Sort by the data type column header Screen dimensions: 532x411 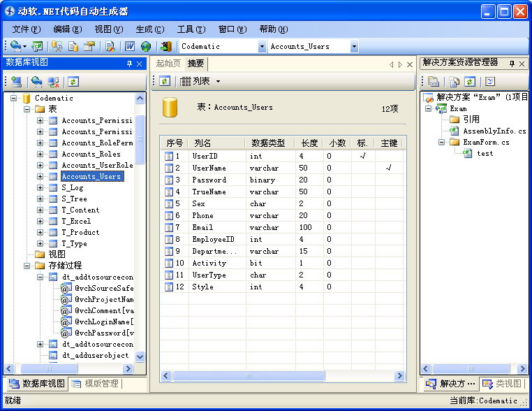269,143
